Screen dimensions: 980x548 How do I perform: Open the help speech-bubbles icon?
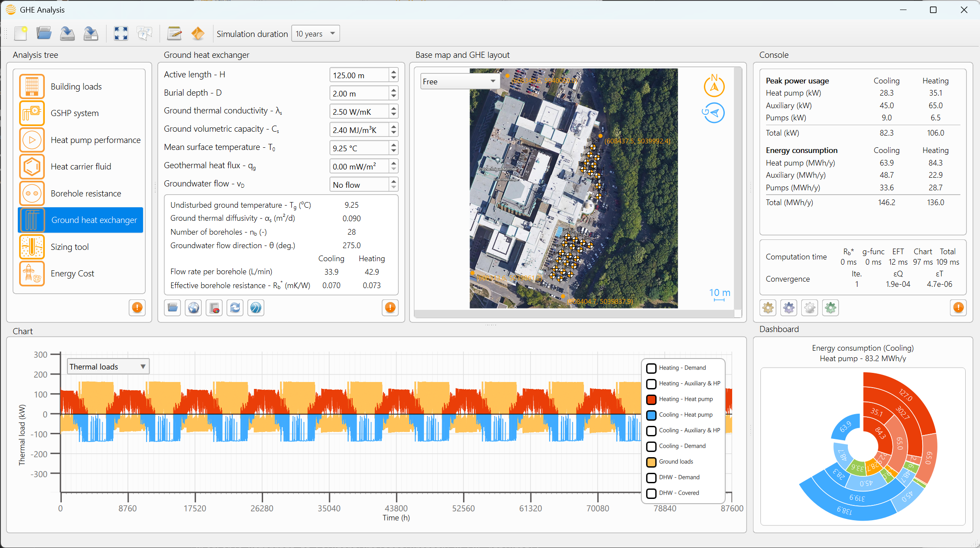[144, 33]
